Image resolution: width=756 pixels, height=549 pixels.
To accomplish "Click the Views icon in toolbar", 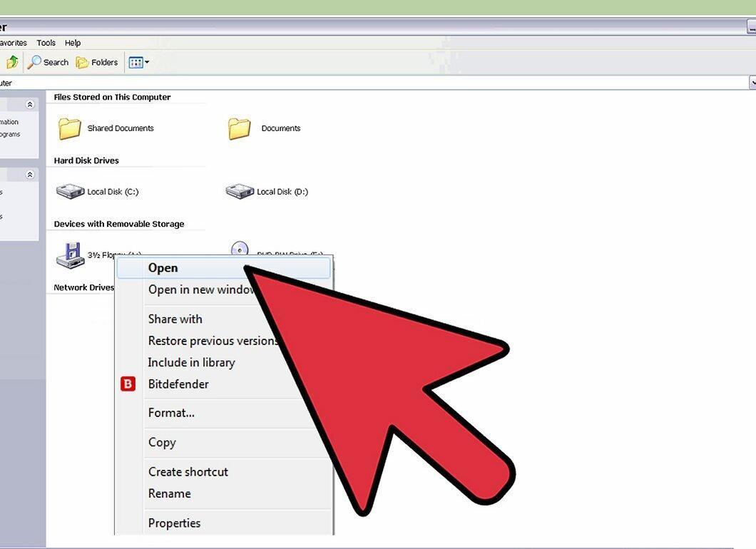I will click(x=136, y=62).
